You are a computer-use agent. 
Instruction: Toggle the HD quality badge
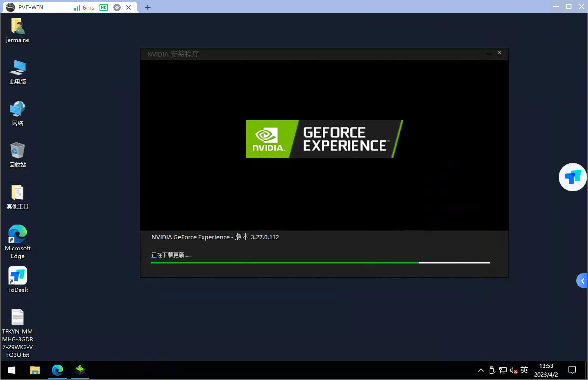pos(104,7)
